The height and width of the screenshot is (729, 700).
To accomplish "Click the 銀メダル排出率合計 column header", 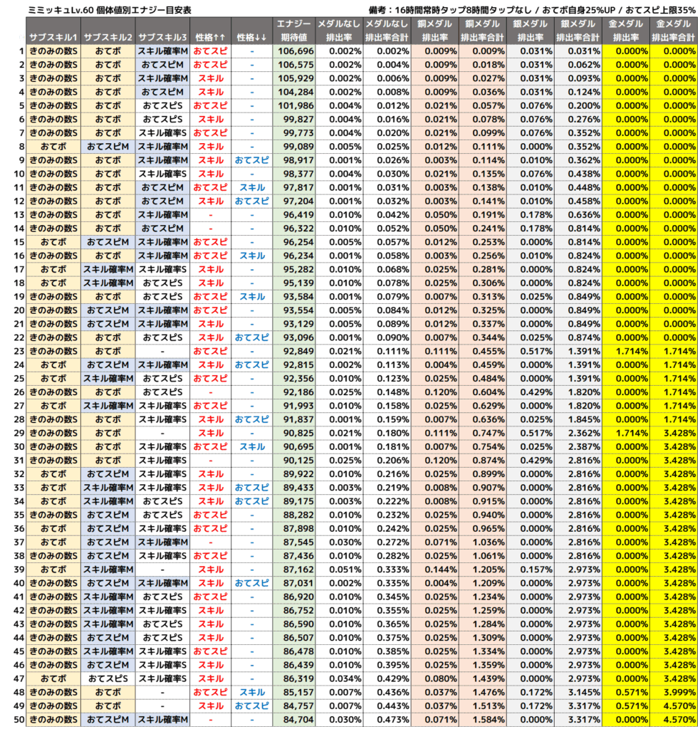I will pos(578,31).
